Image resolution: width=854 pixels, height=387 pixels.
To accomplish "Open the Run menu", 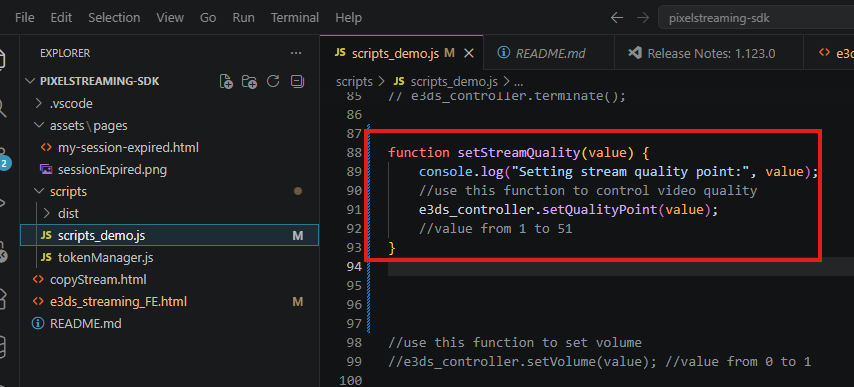I will coord(243,17).
